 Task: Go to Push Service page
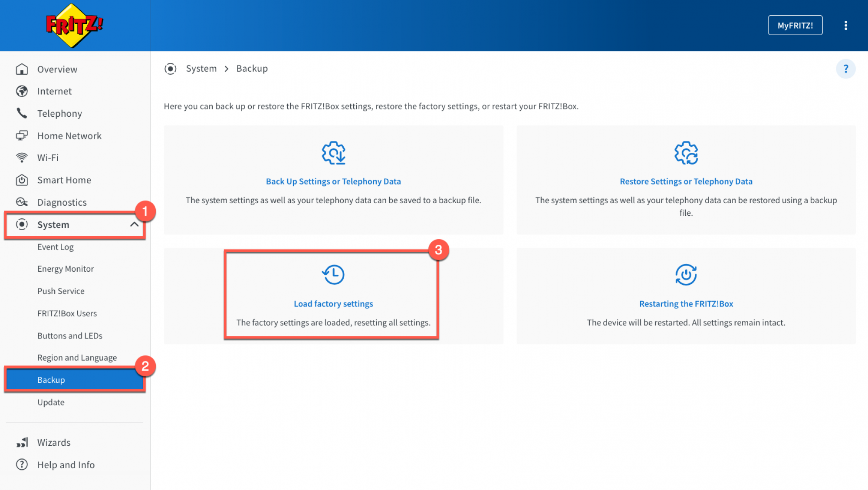point(61,291)
